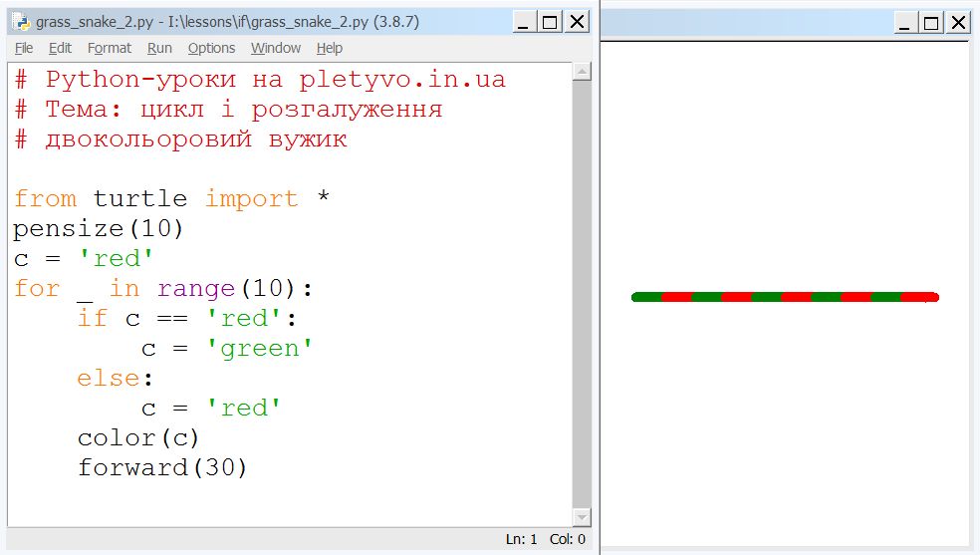The width and height of the screenshot is (980, 555).
Task: Click the editor scrollbar up arrow
Action: coord(582,72)
